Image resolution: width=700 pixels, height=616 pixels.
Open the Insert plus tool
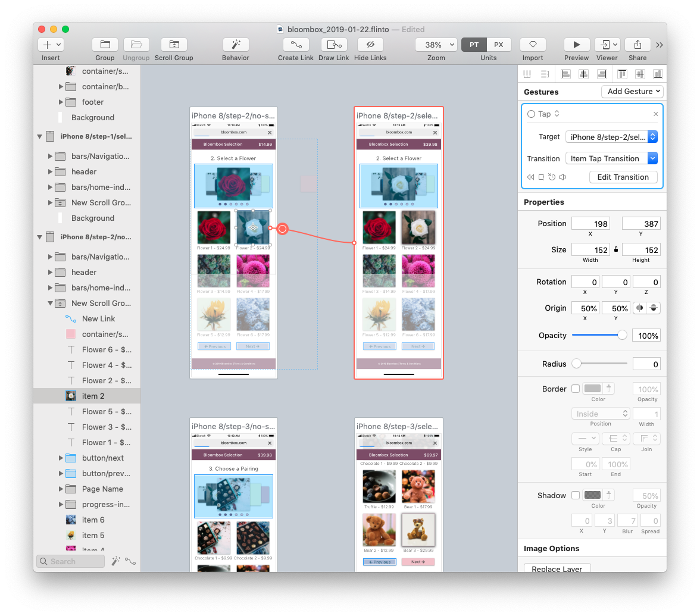[51, 45]
